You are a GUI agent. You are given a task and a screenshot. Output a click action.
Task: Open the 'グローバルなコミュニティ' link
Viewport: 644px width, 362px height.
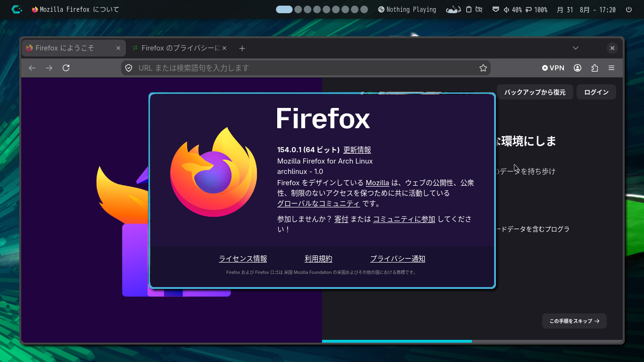(x=318, y=204)
